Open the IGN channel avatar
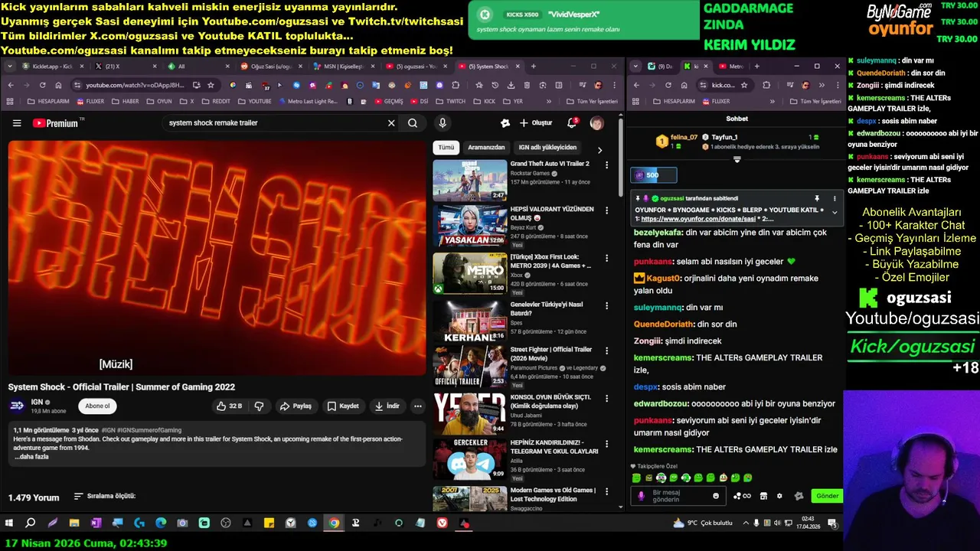Image resolution: width=980 pixels, height=551 pixels. [x=17, y=406]
